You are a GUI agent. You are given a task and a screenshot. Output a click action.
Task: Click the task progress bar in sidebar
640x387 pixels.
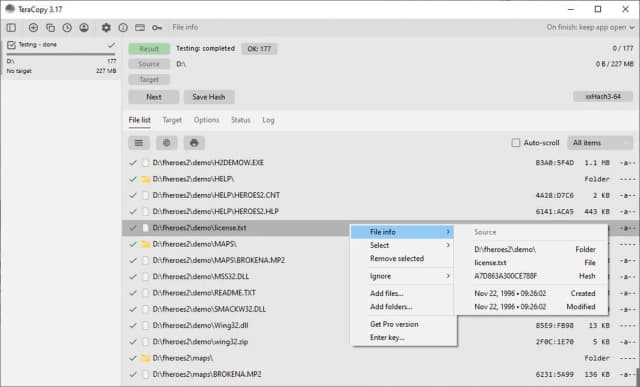tap(61, 54)
